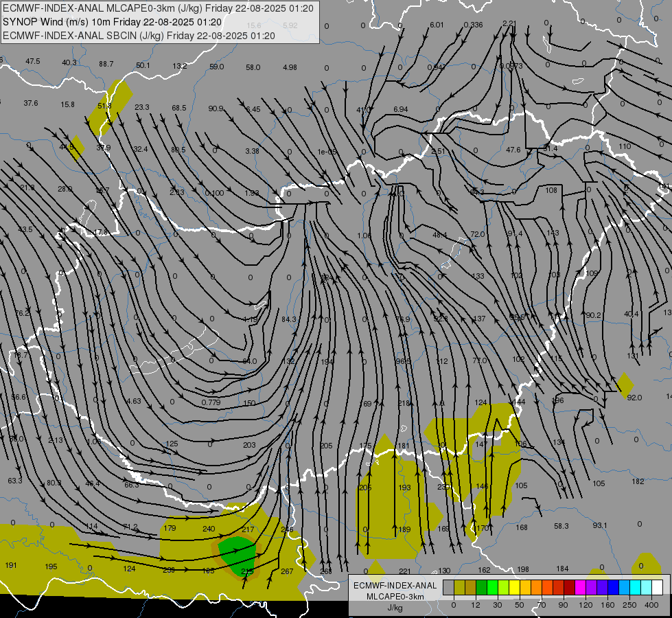This screenshot has width=672, height=618.
Task: Click the map value 4.63
Action: pos(134,401)
